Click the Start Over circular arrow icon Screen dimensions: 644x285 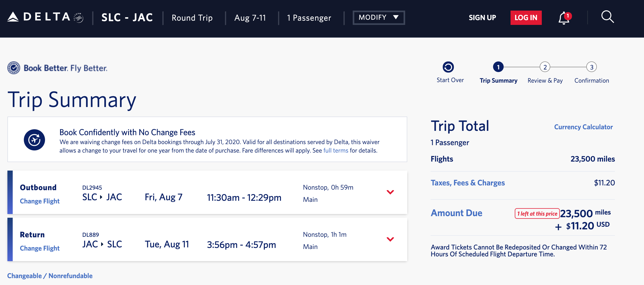[448, 67]
